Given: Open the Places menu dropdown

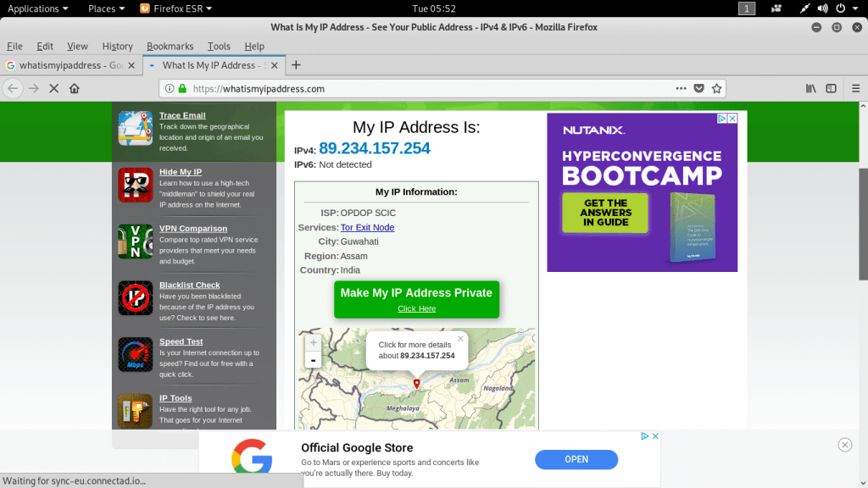Looking at the screenshot, I should (106, 8).
